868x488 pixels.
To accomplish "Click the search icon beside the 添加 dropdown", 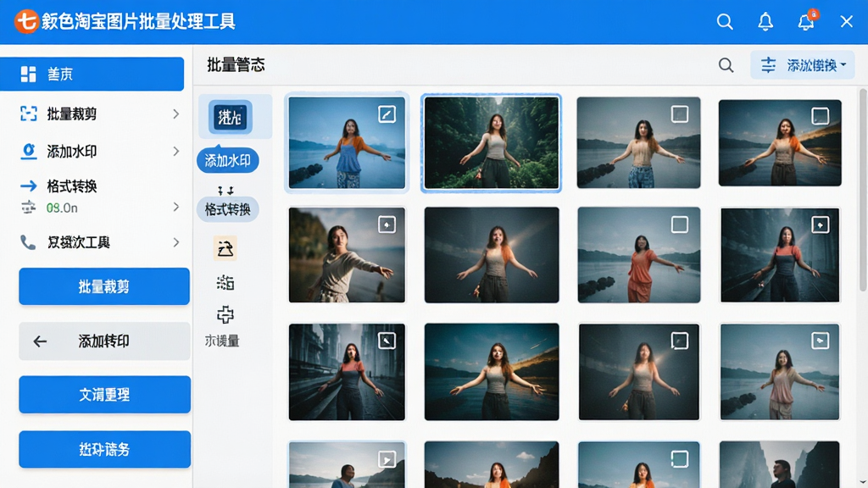I will coord(726,65).
